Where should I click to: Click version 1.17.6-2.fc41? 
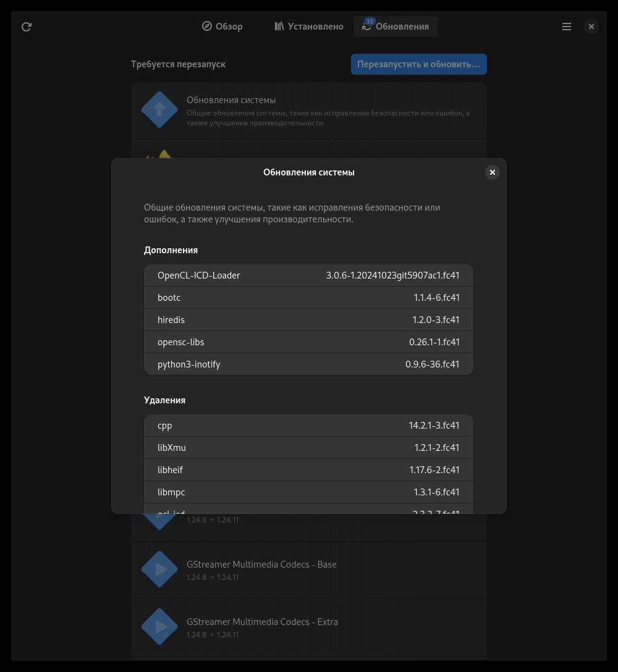click(434, 469)
